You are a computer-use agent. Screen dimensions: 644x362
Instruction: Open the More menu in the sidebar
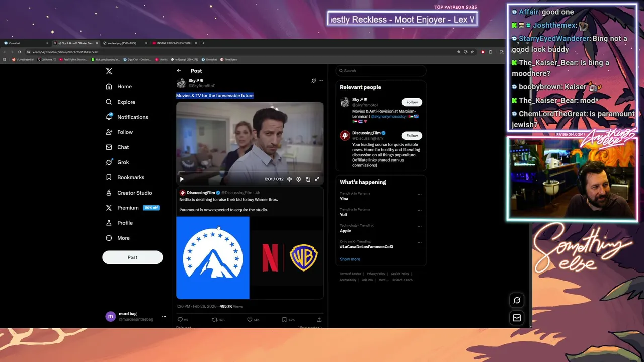[x=118, y=238]
